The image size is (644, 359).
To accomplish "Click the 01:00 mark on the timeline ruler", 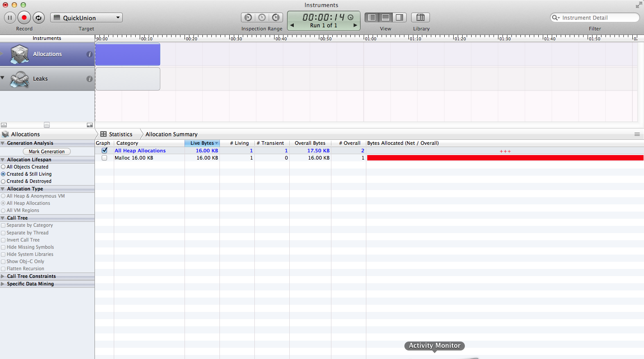I will 370,39.
